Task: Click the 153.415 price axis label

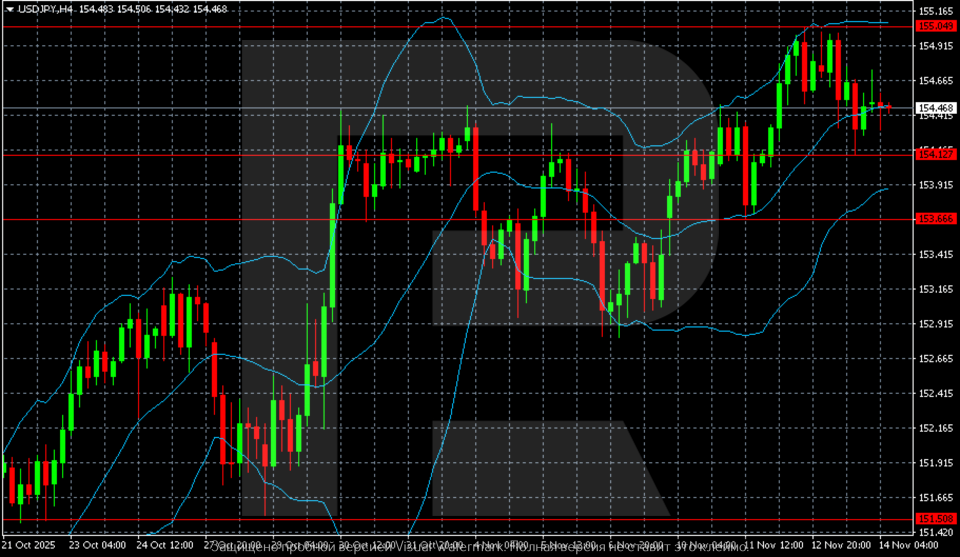Action: pyautogui.click(x=933, y=254)
